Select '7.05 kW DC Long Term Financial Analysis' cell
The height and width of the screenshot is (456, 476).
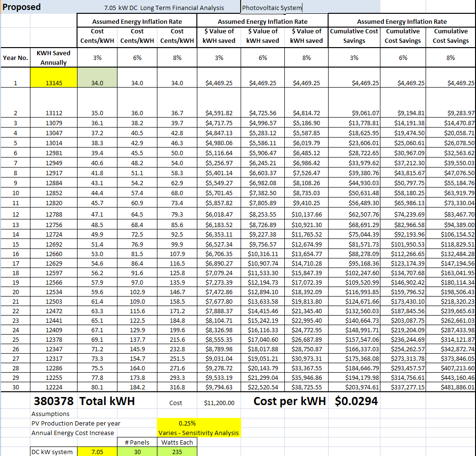click(x=164, y=8)
